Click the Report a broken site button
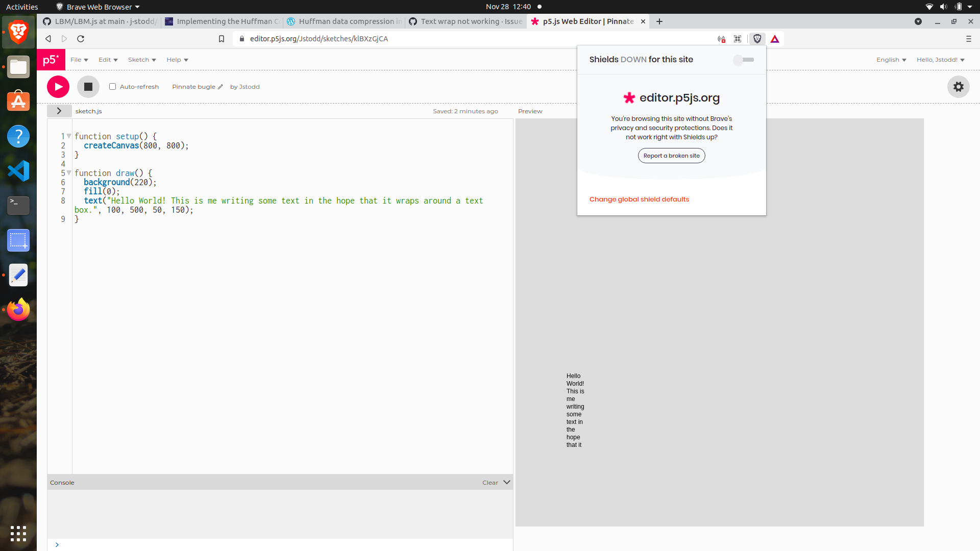980x551 pixels. (x=671, y=156)
